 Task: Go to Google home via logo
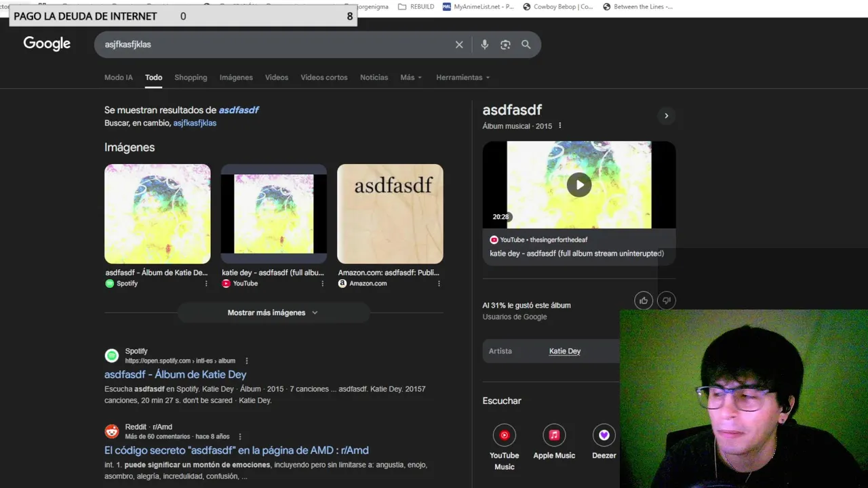pos(47,44)
